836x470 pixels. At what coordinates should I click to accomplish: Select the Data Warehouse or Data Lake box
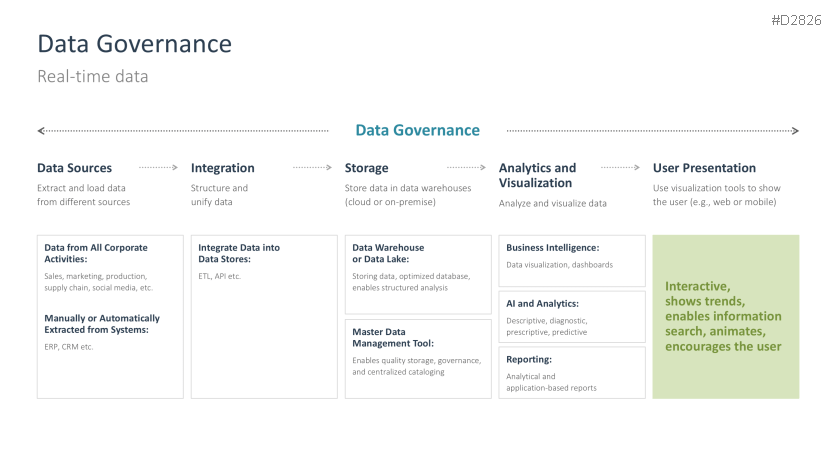pos(417,275)
